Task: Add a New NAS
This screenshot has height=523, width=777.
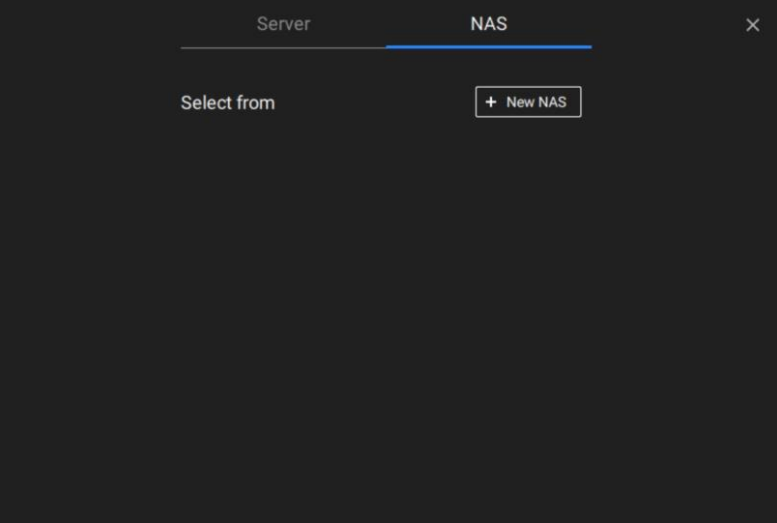Action: pos(528,102)
